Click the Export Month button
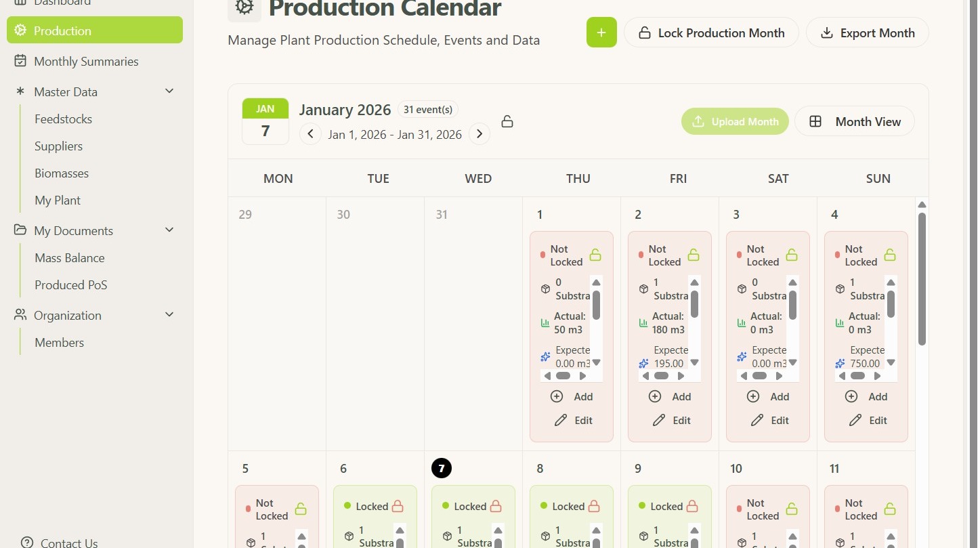This screenshot has height=548, width=980. [867, 33]
